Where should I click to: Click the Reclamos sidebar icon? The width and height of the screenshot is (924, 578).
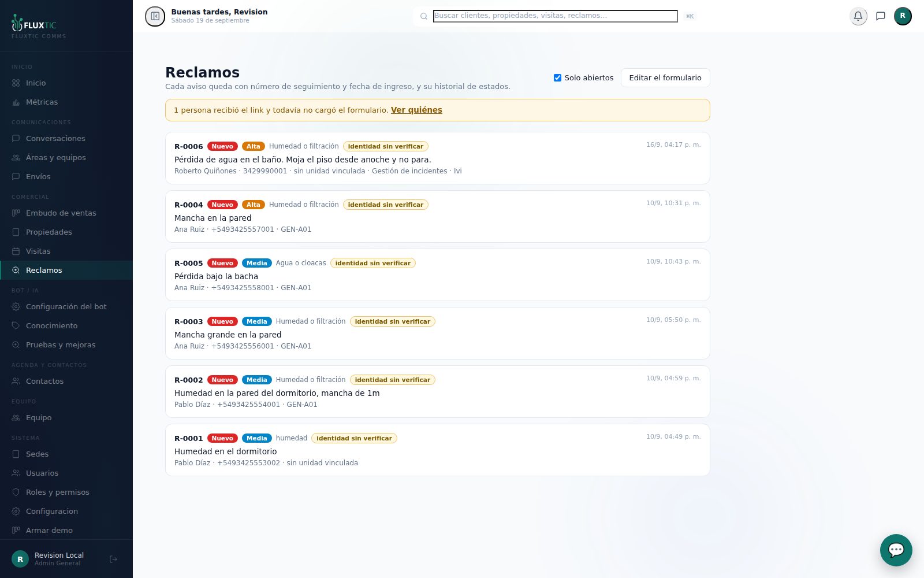coord(16,271)
